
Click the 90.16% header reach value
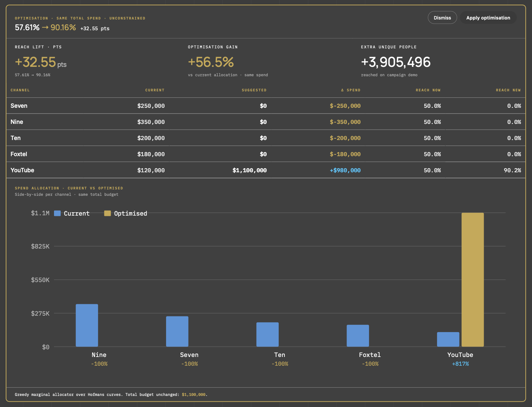coord(63,28)
